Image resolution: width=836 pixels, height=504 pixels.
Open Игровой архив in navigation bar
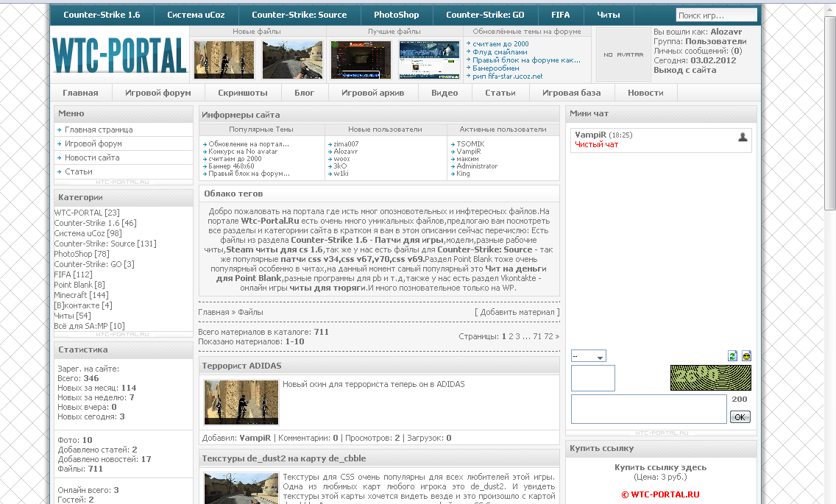(372, 93)
